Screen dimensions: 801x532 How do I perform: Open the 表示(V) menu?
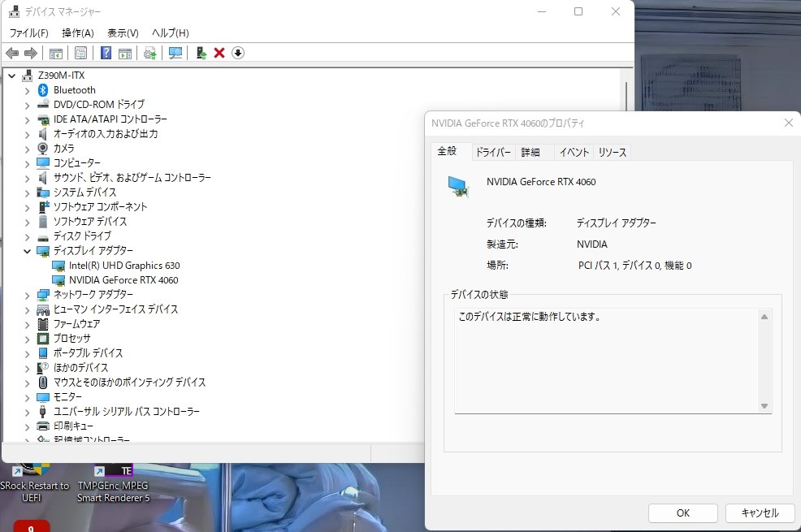pos(123,33)
